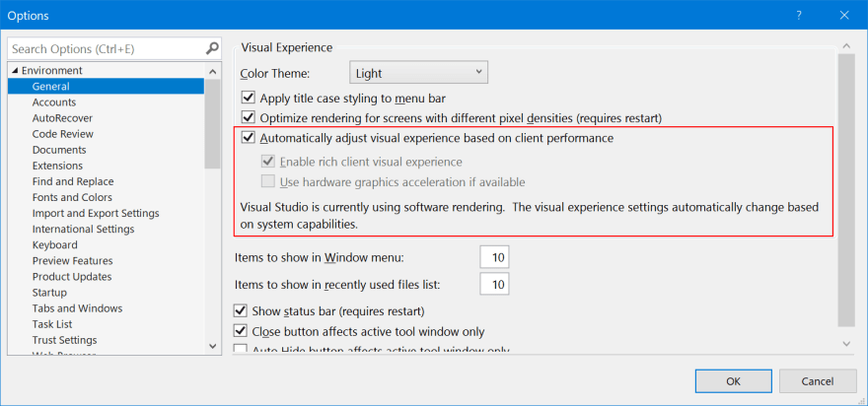Click tree list scroll down arrow
Image resolution: width=868 pixels, height=406 pixels.
tap(213, 346)
